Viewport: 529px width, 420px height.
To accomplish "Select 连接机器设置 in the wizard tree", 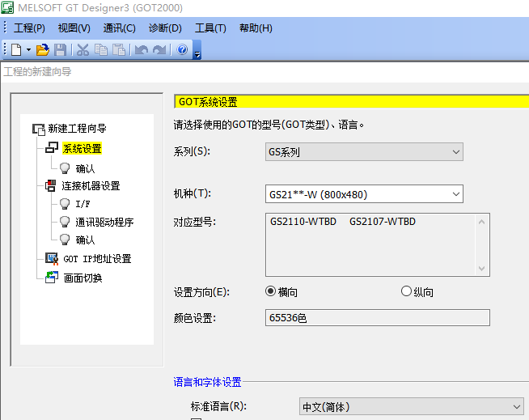I will (x=91, y=186).
